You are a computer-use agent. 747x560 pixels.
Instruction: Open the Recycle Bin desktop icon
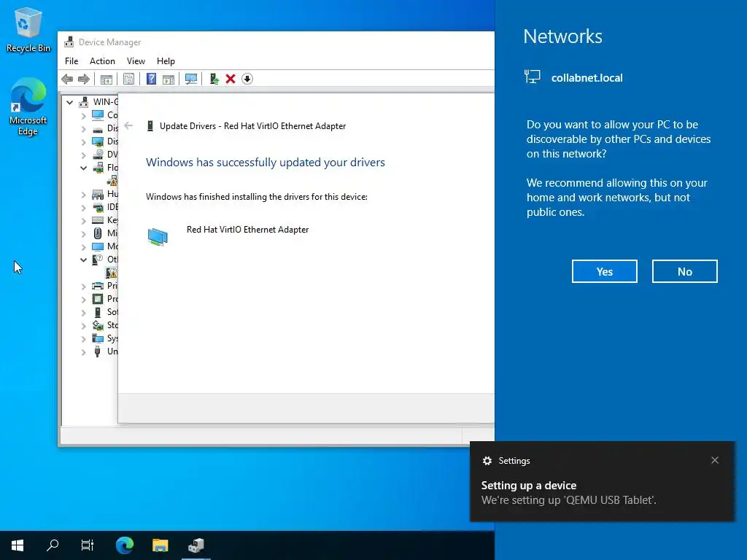click(28, 29)
